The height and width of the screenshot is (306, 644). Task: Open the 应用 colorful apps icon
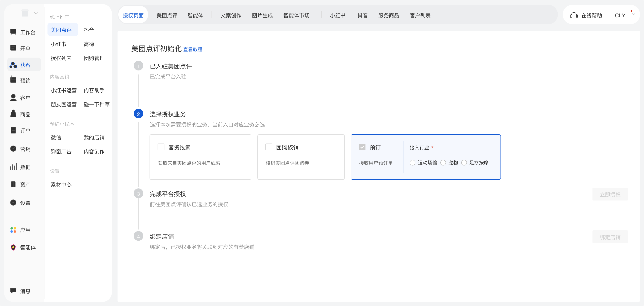coord(13,230)
